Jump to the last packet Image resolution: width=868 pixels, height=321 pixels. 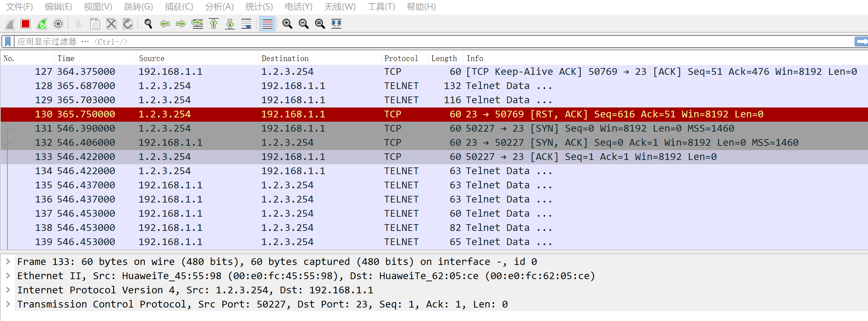coord(230,24)
